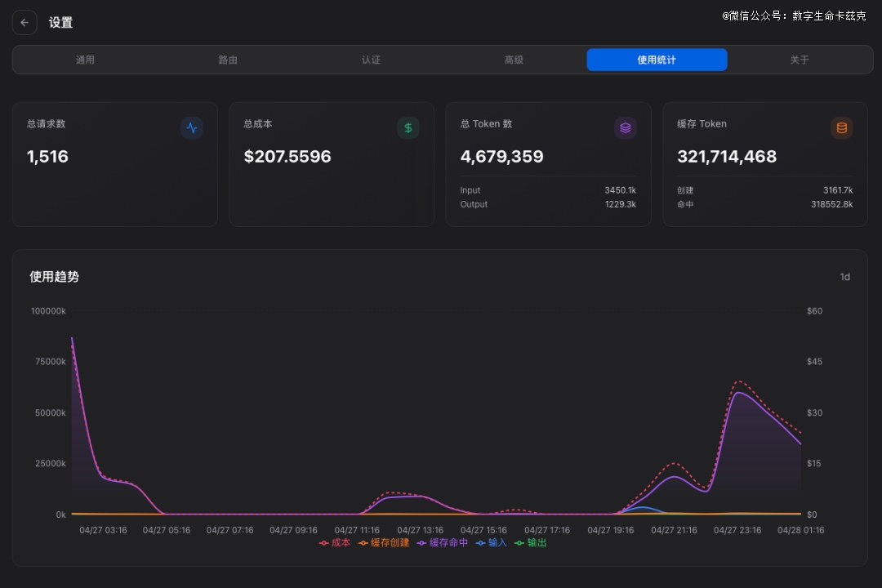Select the 认证 tab
882x588 pixels.
pyautogui.click(x=371, y=60)
